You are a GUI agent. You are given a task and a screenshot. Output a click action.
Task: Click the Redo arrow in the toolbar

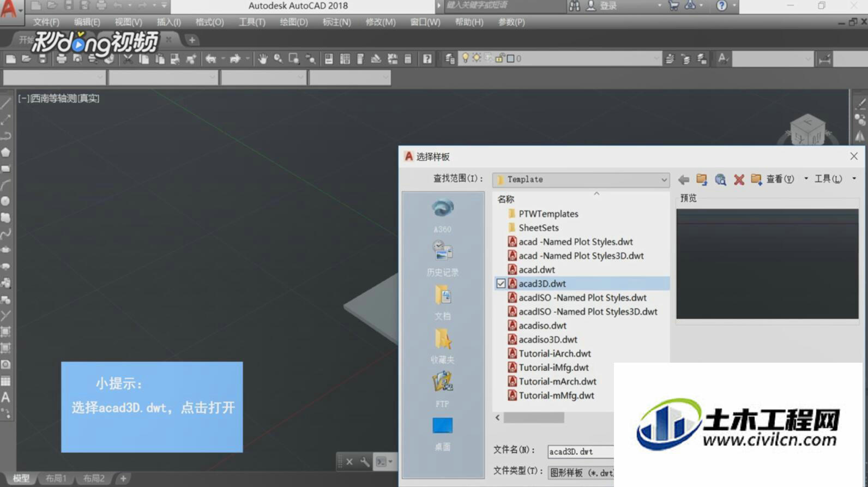pyautogui.click(x=235, y=59)
